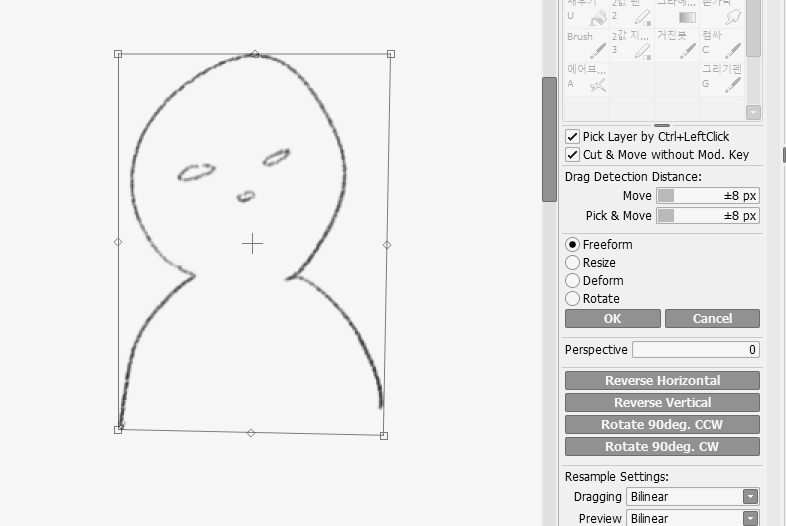The width and height of the screenshot is (786, 526).
Task: Select the 거친붓 rough brush tool
Action: 677,45
